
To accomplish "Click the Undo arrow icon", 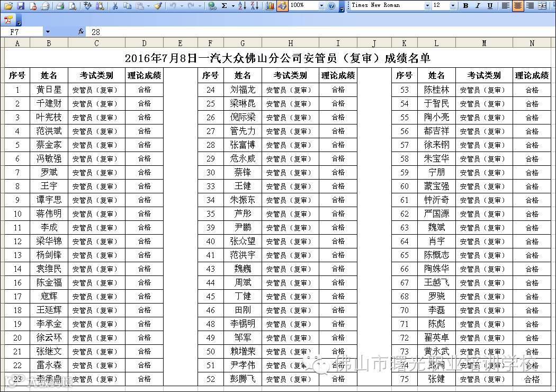I will tap(173, 6).
